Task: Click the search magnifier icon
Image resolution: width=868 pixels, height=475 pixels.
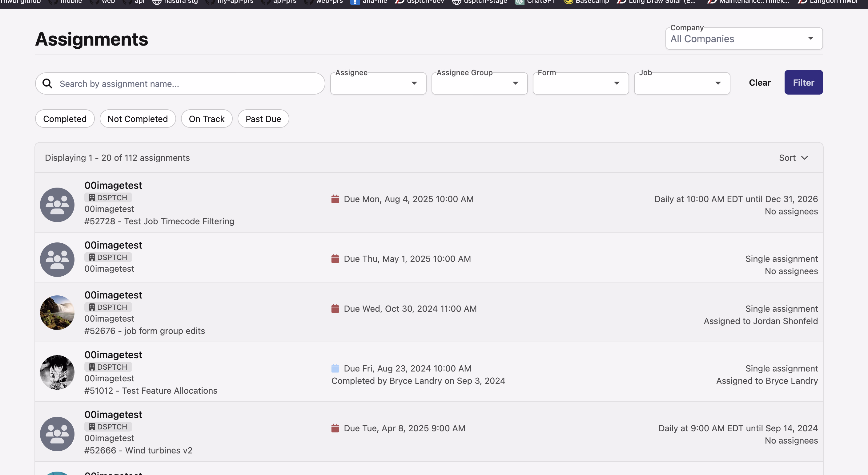Action: point(47,83)
